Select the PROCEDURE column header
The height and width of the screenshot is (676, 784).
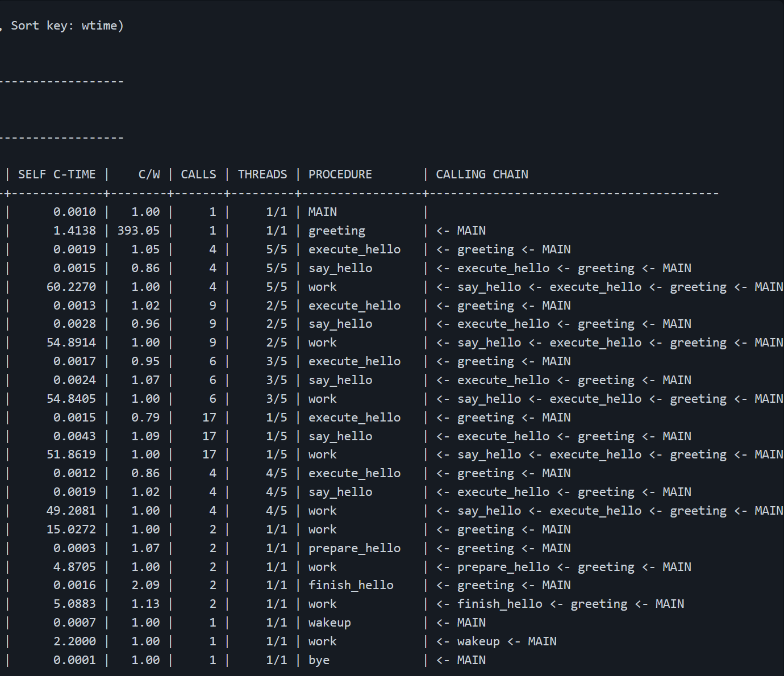point(340,174)
